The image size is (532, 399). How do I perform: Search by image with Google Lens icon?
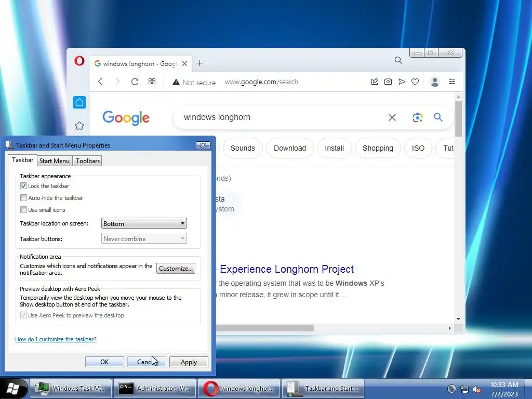click(x=417, y=117)
